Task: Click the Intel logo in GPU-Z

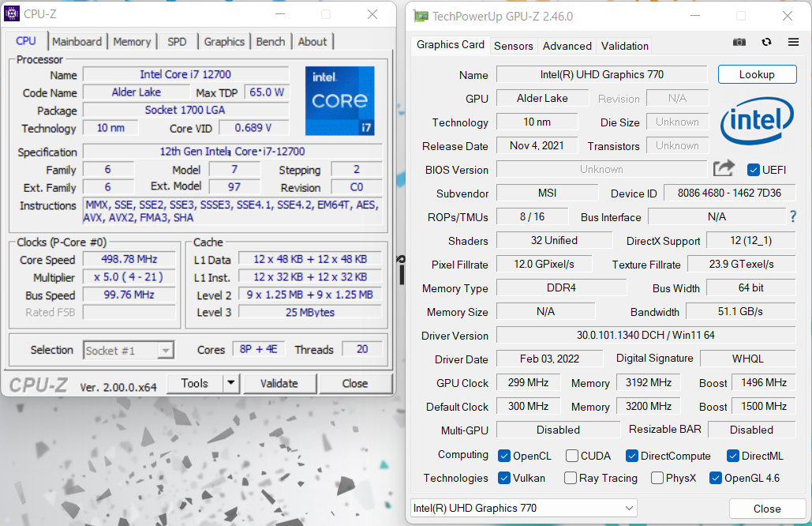Action: (x=756, y=120)
